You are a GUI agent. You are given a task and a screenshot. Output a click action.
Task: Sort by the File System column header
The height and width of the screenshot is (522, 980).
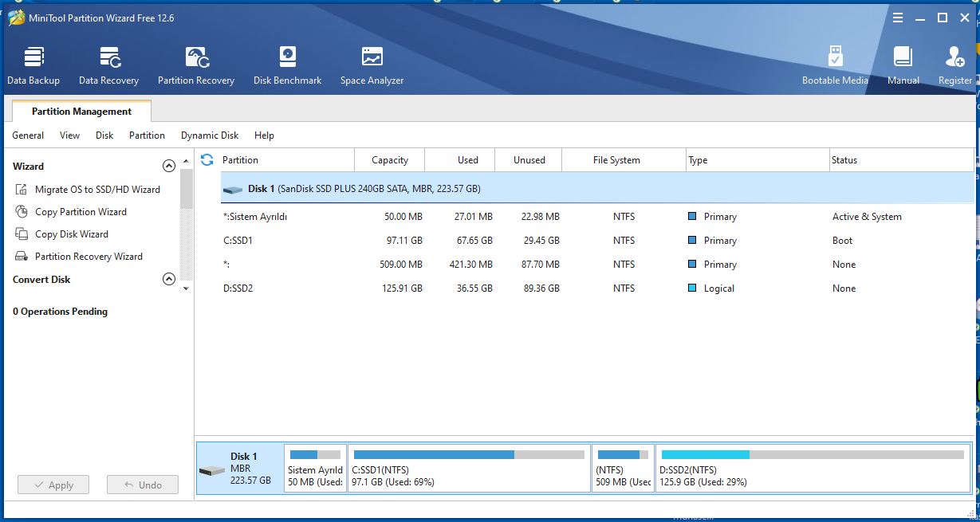(x=624, y=160)
